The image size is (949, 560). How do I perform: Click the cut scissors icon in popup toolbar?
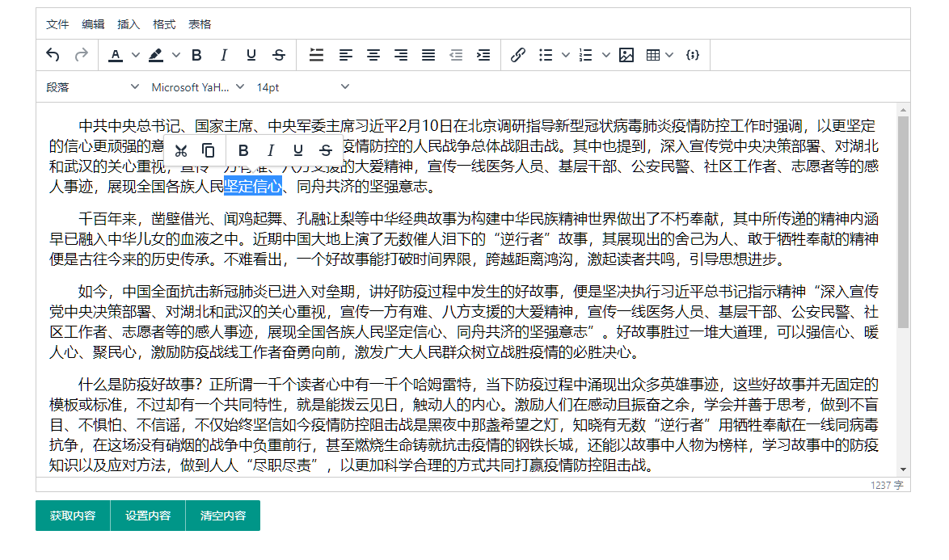pos(181,150)
